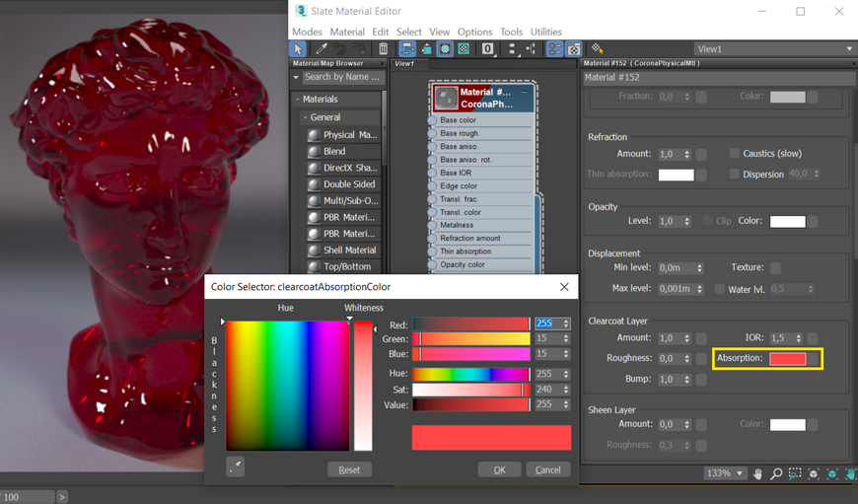The width and height of the screenshot is (858, 504).
Task: Click the eyedropper pick material icon in toolbar
Action: click(x=322, y=48)
